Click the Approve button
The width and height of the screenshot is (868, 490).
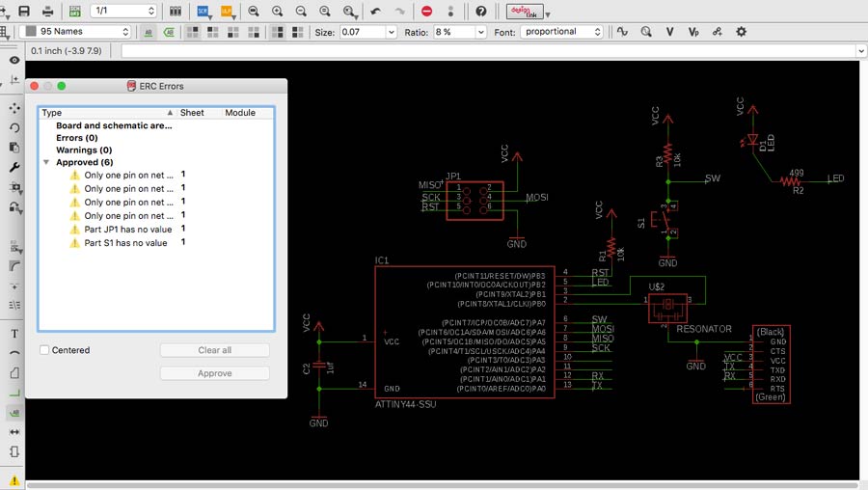tap(215, 373)
